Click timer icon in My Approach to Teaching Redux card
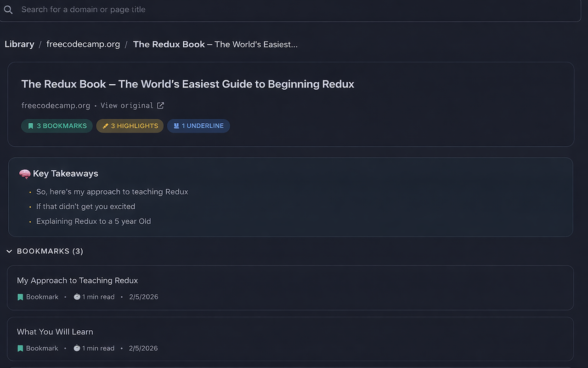 (x=77, y=297)
